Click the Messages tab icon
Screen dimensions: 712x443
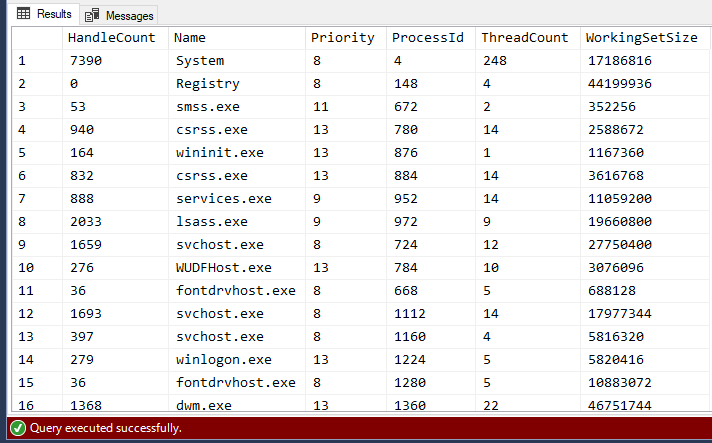tap(92, 15)
